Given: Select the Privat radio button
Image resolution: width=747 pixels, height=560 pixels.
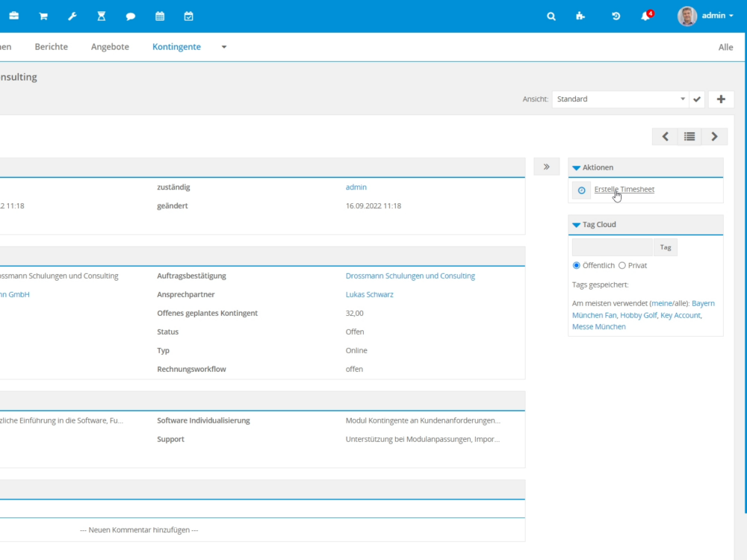Looking at the screenshot, I should [x=622, y=265].
